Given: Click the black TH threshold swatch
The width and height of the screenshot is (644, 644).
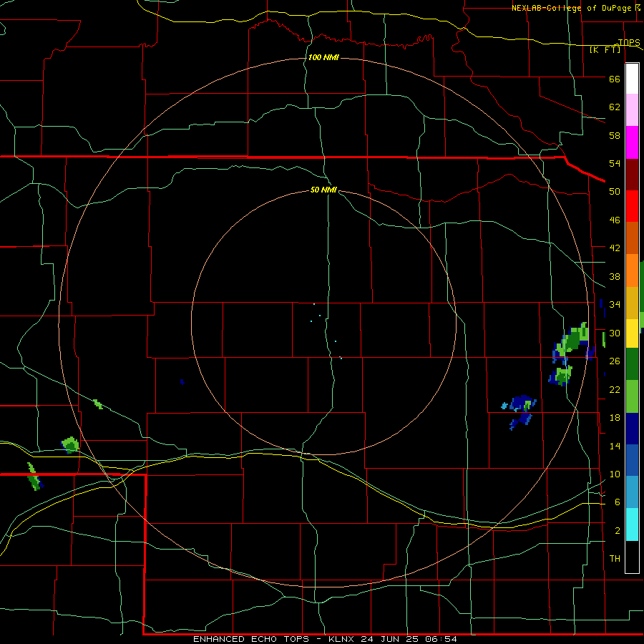Looking at the screenshot, I should pyautogui.click(x=632, y=557).
